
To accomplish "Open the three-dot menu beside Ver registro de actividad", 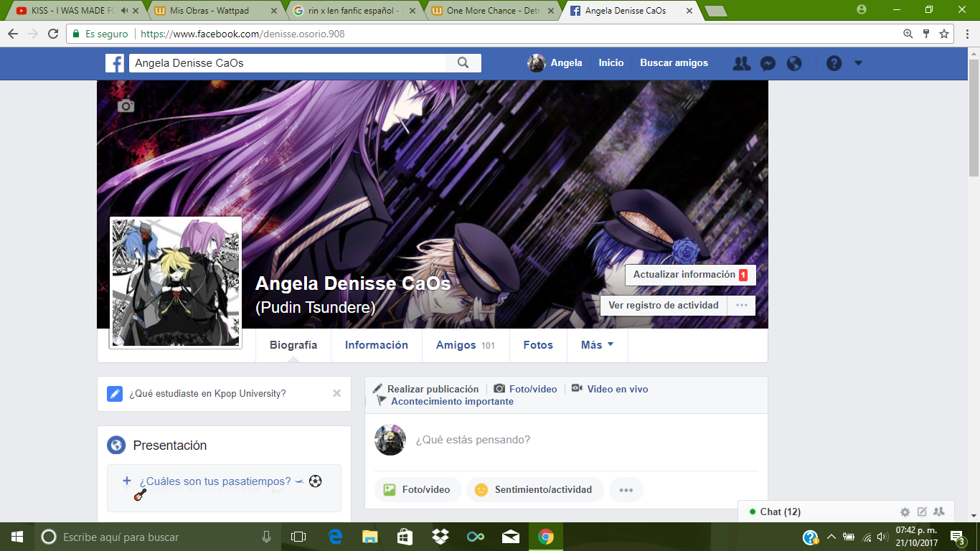I will pos(741,305).
